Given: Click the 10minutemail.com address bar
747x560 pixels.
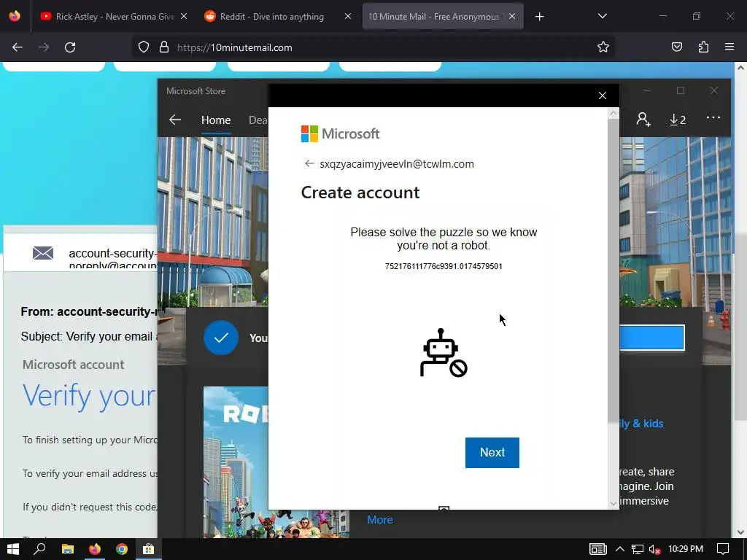Looking at the screenshot, I should pyautogui.click(x=373, y=47).
